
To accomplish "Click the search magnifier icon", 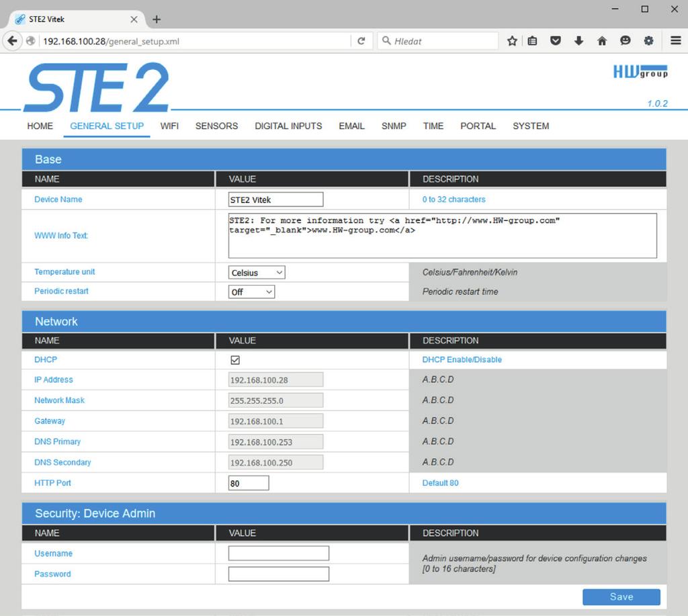I will [x=386, y=41].
